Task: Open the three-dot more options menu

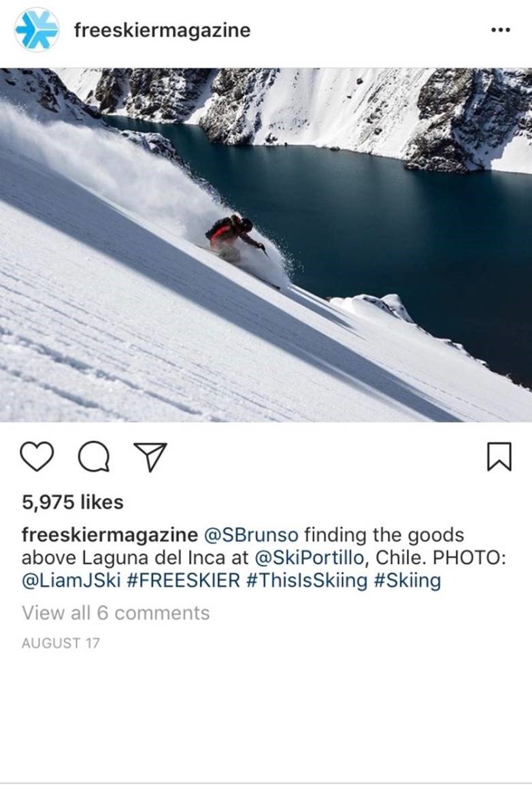Action: (501, 30)
